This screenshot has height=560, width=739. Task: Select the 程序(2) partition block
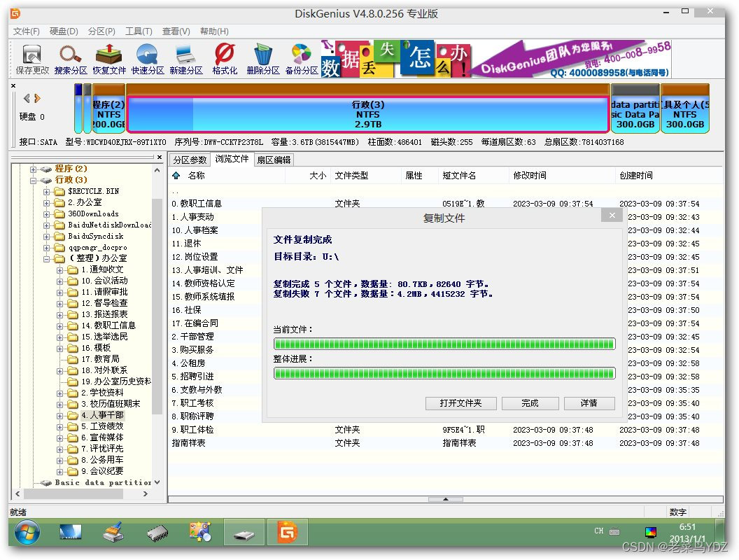[x=109, y=109]
